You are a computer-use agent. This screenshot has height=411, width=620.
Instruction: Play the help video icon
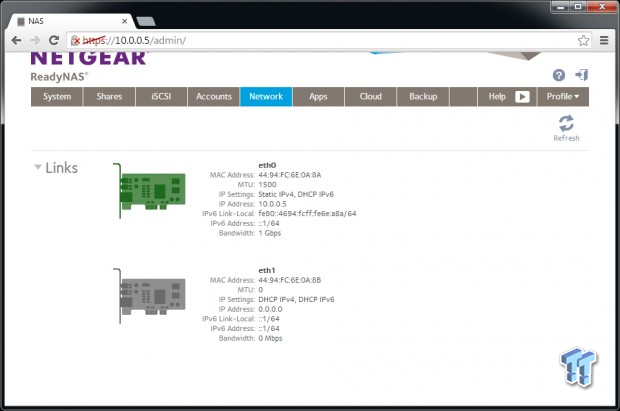click(x=522, y=97)
